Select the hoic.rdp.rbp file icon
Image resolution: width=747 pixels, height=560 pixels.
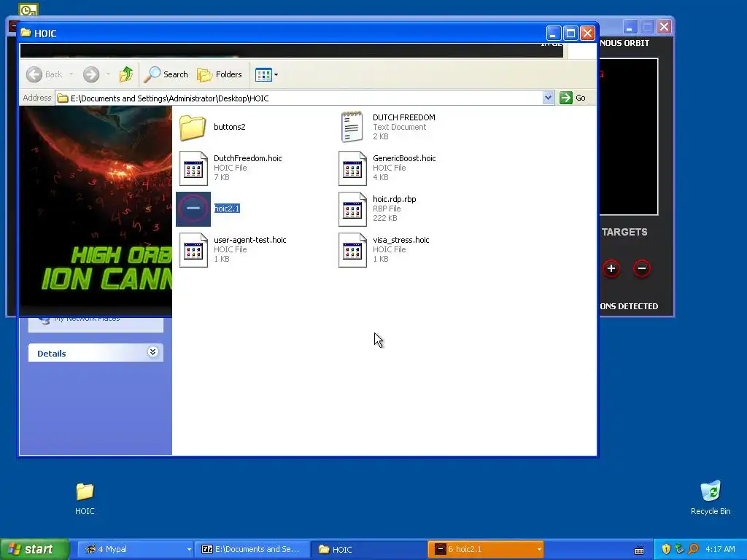pyautogui.click(x=352, y=209)
